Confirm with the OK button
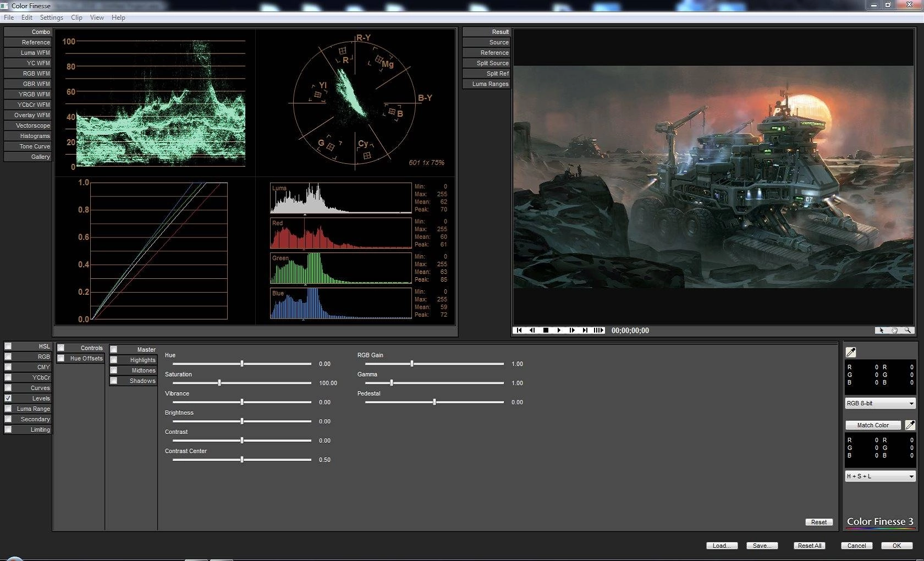This screenshot has width=924, height=561. point(897,546)
